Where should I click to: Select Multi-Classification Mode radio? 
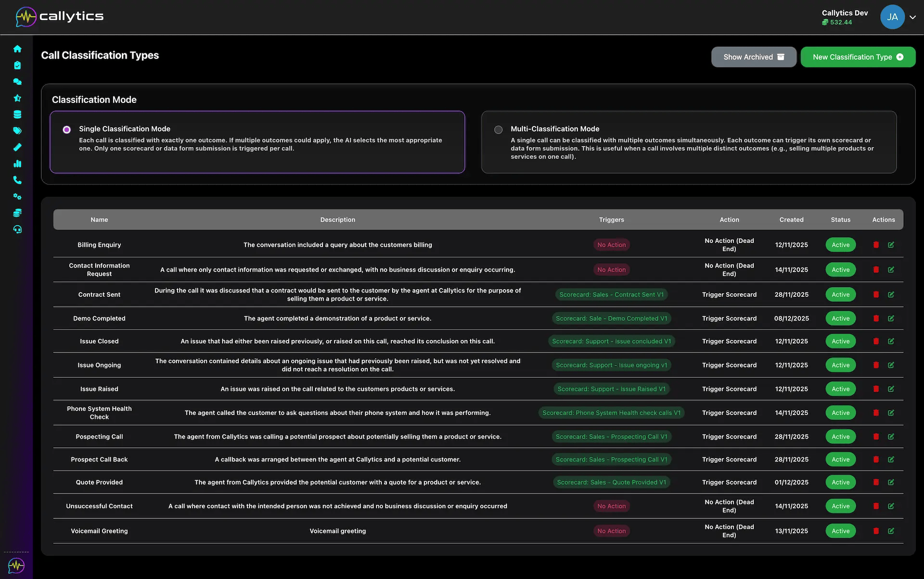(498, 129)
